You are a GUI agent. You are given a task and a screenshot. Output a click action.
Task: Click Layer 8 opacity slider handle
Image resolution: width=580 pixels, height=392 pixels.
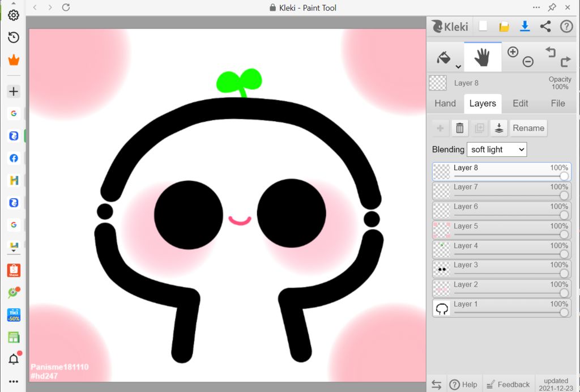coord(564,176)
